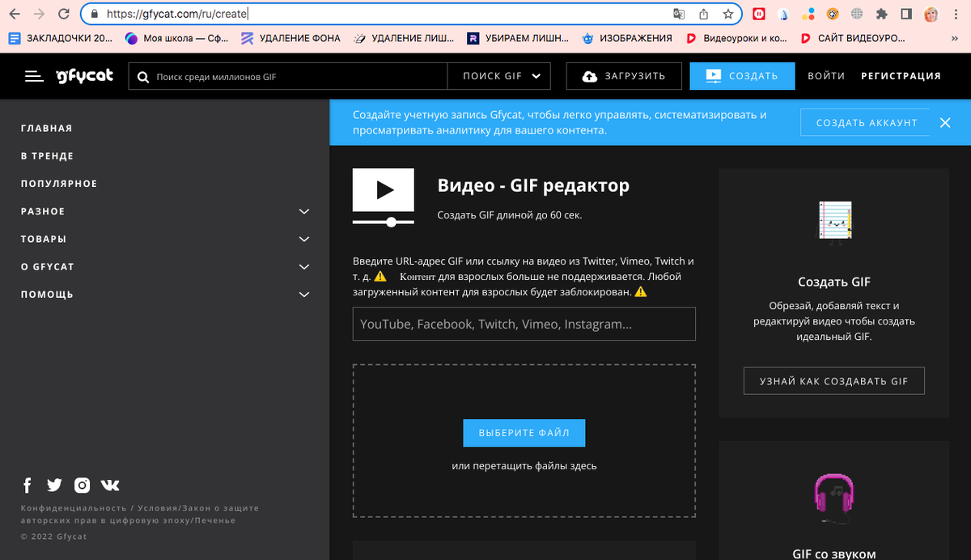The image size is (971, 560).
Task: Open the Условия footer link
Action: [157, 508]
